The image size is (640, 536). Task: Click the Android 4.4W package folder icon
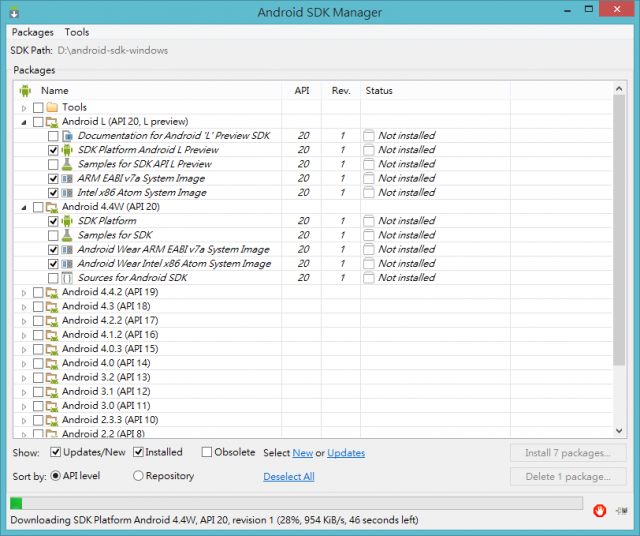pos(52,207)
